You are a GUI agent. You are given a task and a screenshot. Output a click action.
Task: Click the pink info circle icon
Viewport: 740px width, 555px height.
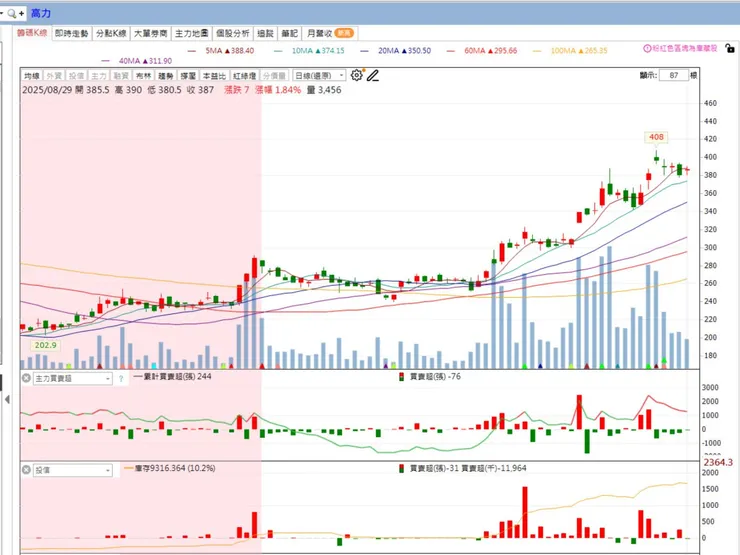(x=648, y=49)
